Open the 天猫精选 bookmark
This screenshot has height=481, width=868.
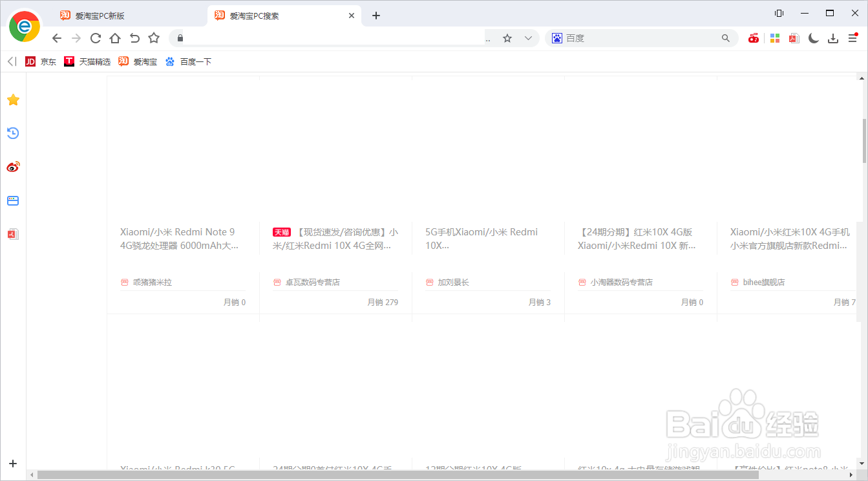click(87, 62)
